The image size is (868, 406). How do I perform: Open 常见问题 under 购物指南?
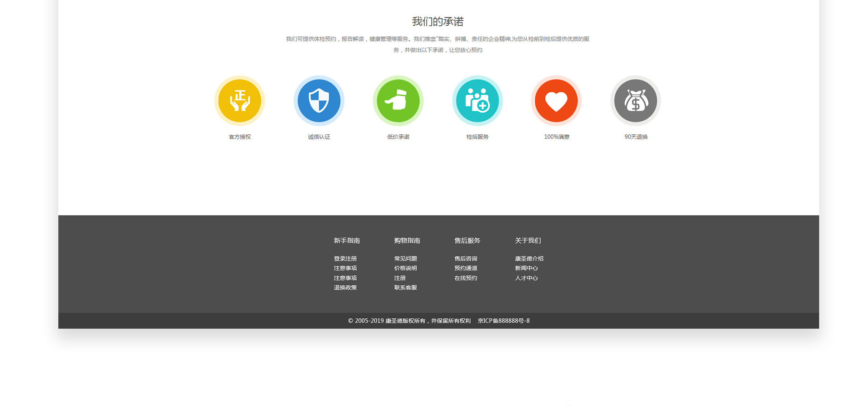405,259
